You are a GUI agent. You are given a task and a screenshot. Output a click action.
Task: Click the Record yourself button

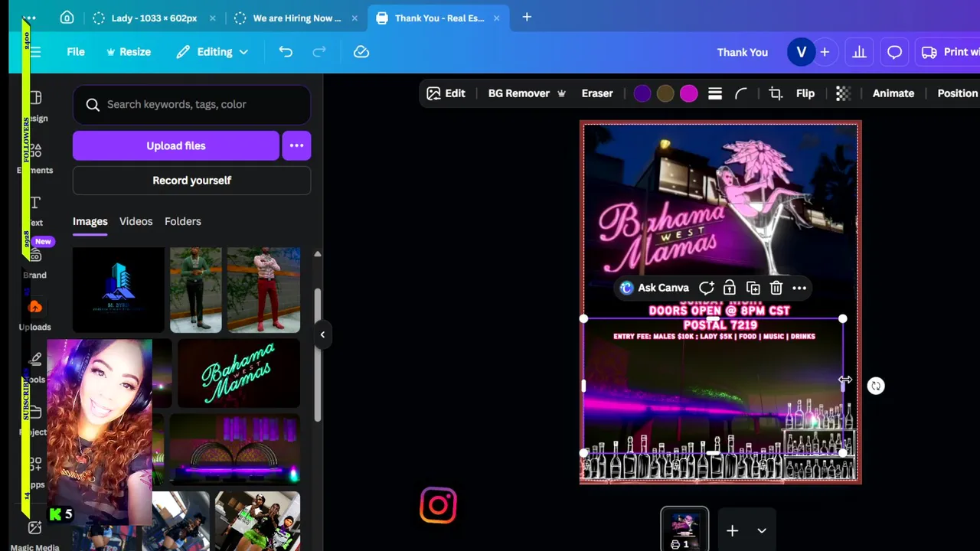point(191,181)
